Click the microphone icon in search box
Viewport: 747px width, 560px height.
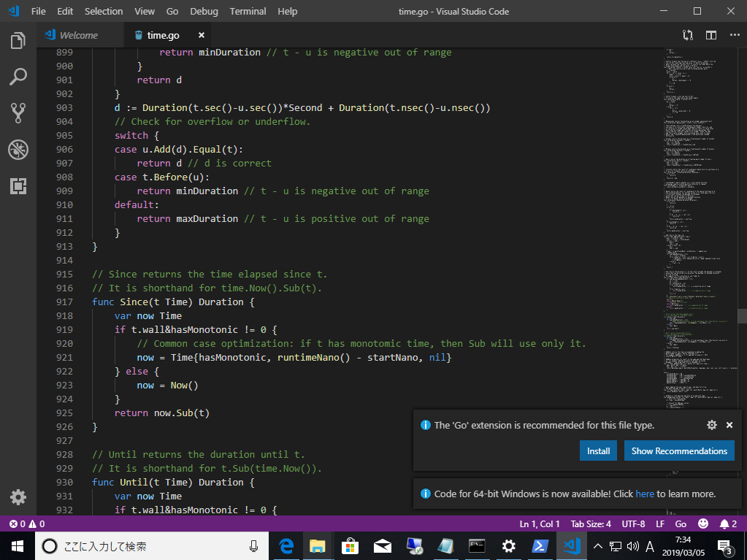[x=253, y=546]
